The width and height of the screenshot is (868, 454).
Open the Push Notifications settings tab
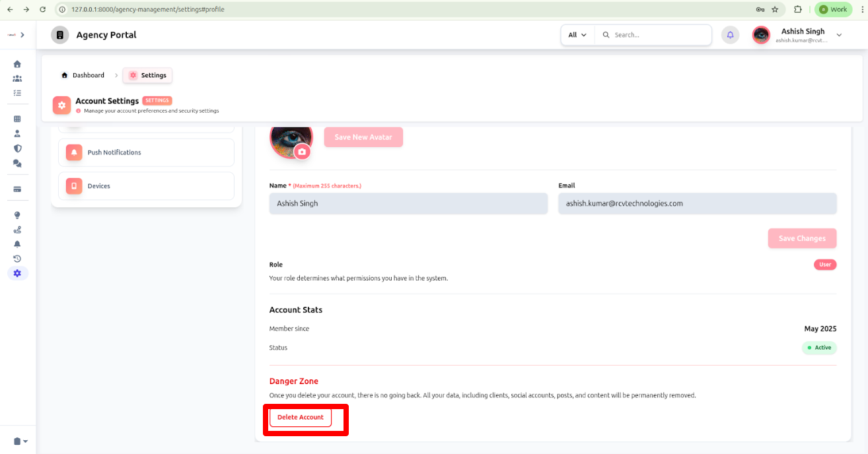[146, 152]
